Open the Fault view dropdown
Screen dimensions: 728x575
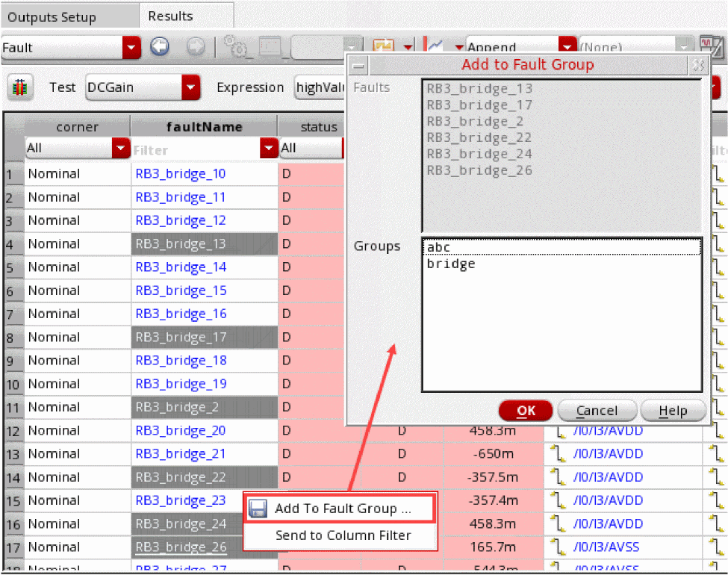tap(131, 47)
